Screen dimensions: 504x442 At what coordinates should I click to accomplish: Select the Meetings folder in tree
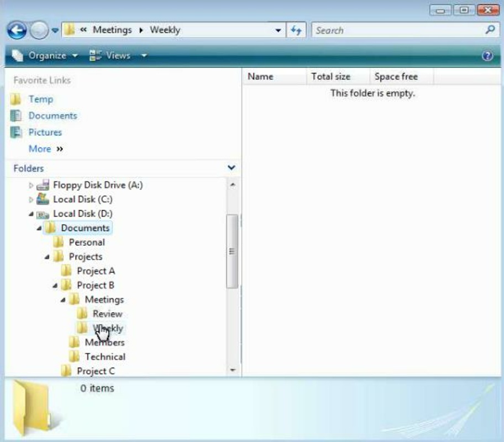click(104, 299)
